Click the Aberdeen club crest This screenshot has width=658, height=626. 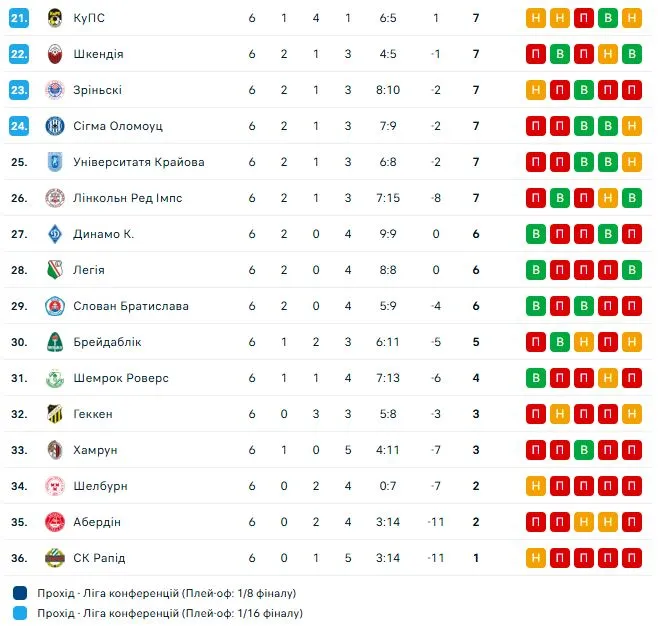pyautogui.click(x=55, y=522)
